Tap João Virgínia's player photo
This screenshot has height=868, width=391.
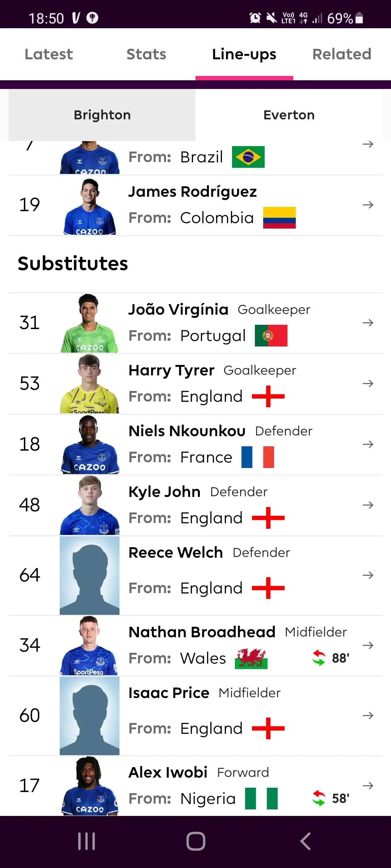click(89, 323)
